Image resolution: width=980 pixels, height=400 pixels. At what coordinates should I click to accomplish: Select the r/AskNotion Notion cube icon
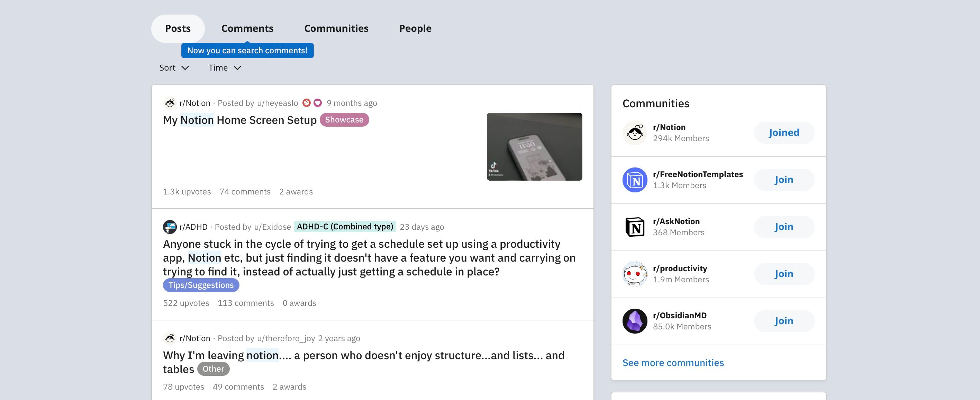[x=635, y=227]
